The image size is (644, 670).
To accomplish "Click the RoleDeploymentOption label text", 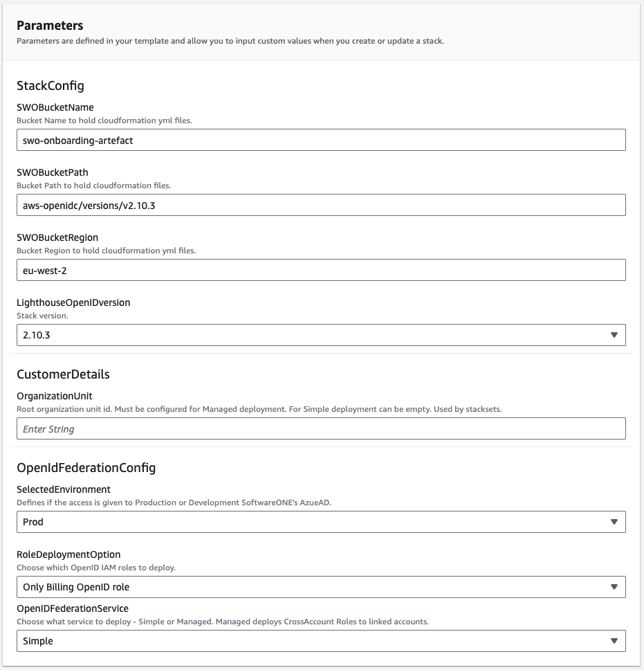I will point(68,555).
